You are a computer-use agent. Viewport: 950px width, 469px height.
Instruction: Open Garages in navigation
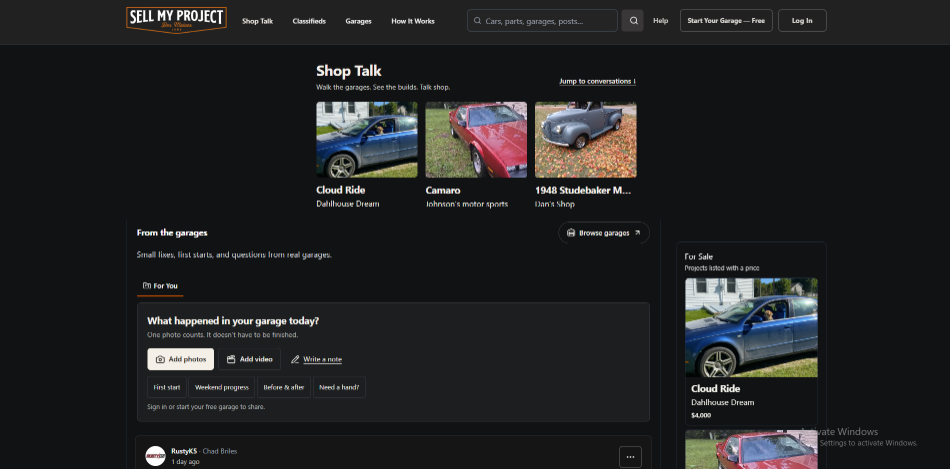click(359, 21)
